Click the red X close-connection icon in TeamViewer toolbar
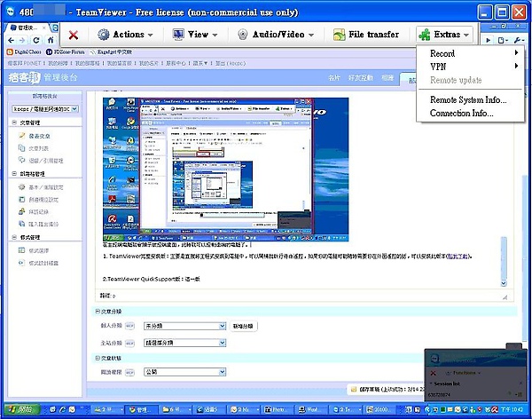 (73, 35)
